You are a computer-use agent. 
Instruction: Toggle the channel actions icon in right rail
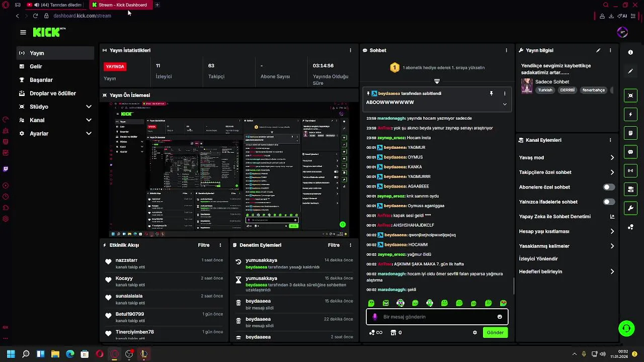630,189
